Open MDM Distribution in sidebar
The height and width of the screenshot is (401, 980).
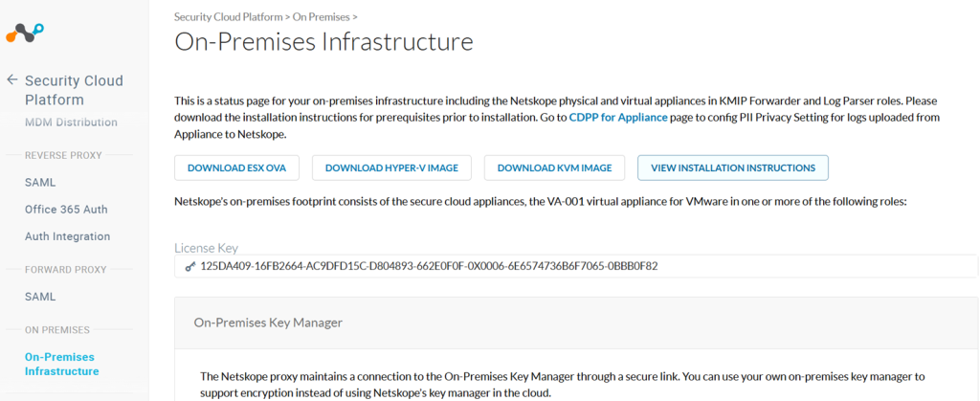tap(71, 122)
